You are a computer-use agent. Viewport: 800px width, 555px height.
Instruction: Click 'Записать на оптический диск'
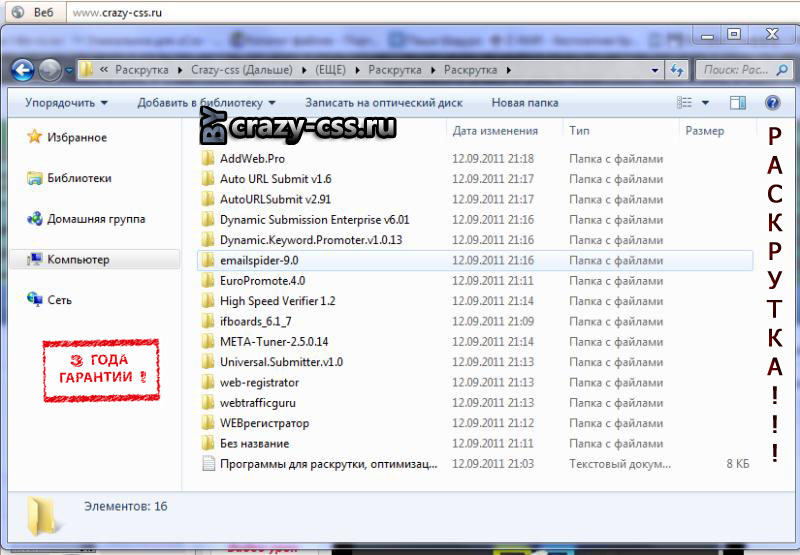(x=384, y=103)
